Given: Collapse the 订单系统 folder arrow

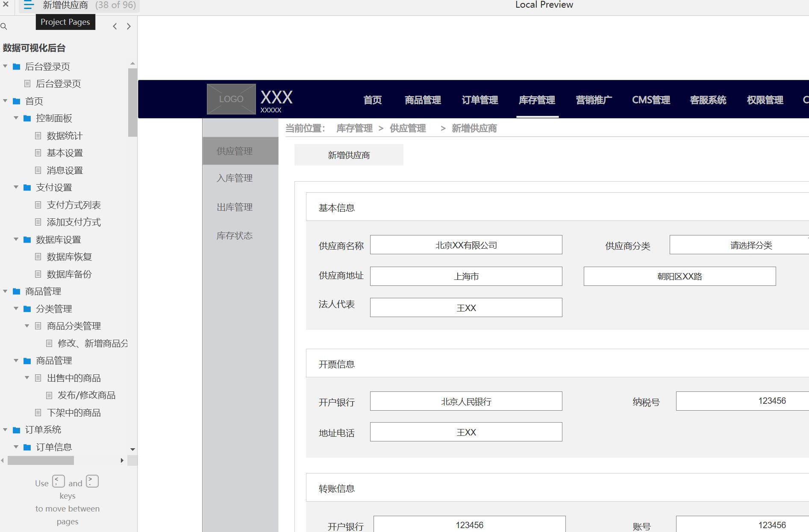Looking at the screenshot, I should click(x=5, y=429).
